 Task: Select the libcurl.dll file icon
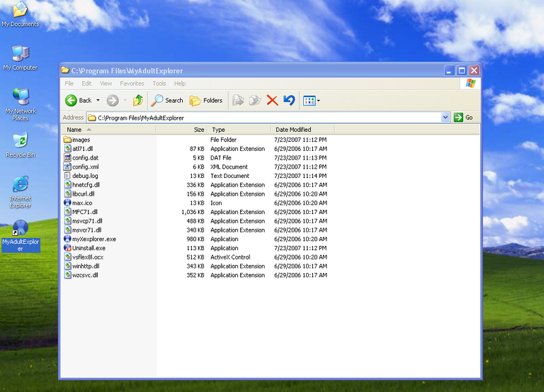(67, 194)
